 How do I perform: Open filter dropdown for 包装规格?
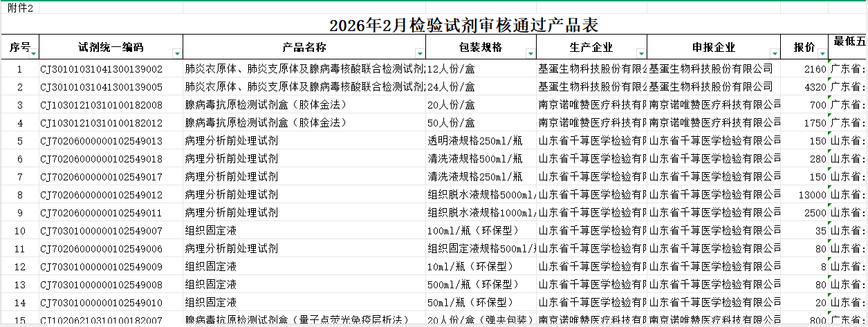tap(530, 53)
